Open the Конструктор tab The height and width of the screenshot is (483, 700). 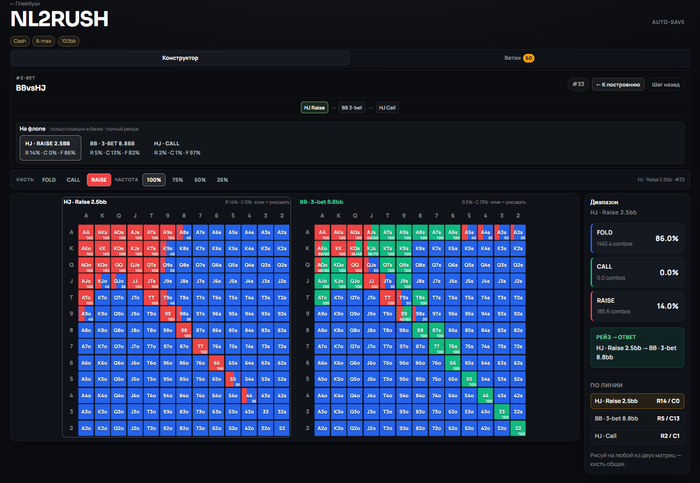[x=180, y=58]
